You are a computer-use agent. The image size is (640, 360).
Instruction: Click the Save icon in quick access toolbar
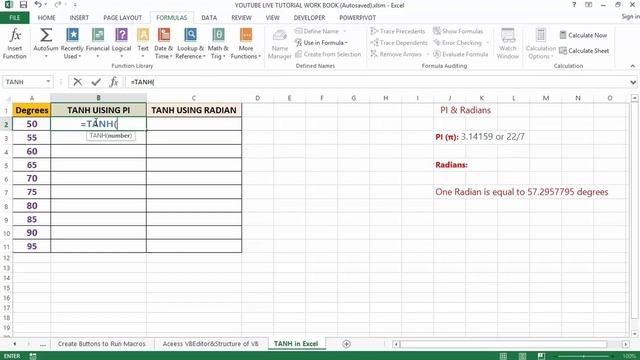[x=23, y=5]
